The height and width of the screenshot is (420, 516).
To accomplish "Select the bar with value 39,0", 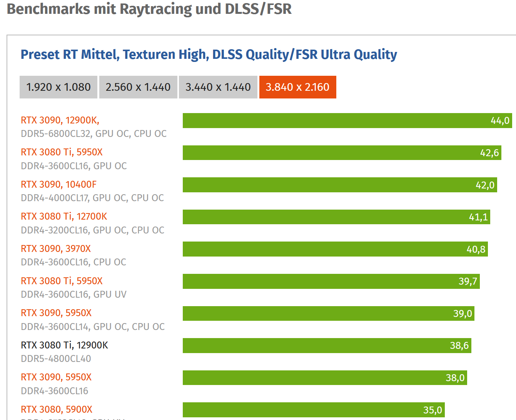I will pos(329,313).
